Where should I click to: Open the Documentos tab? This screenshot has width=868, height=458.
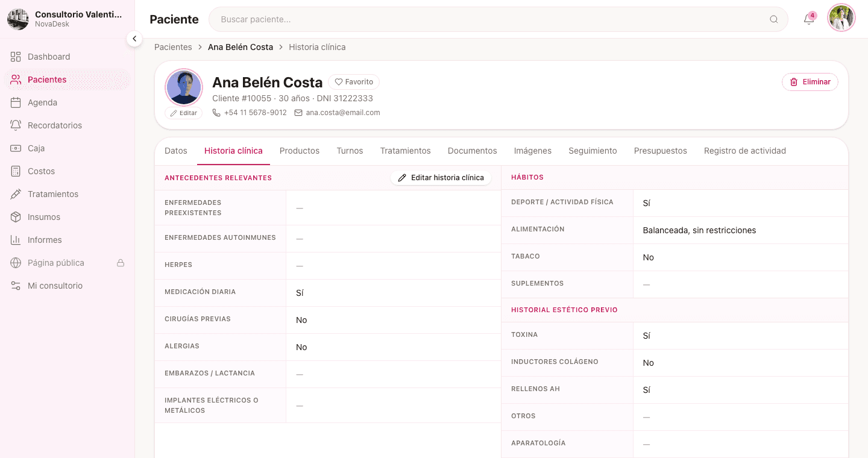point(473,151)
